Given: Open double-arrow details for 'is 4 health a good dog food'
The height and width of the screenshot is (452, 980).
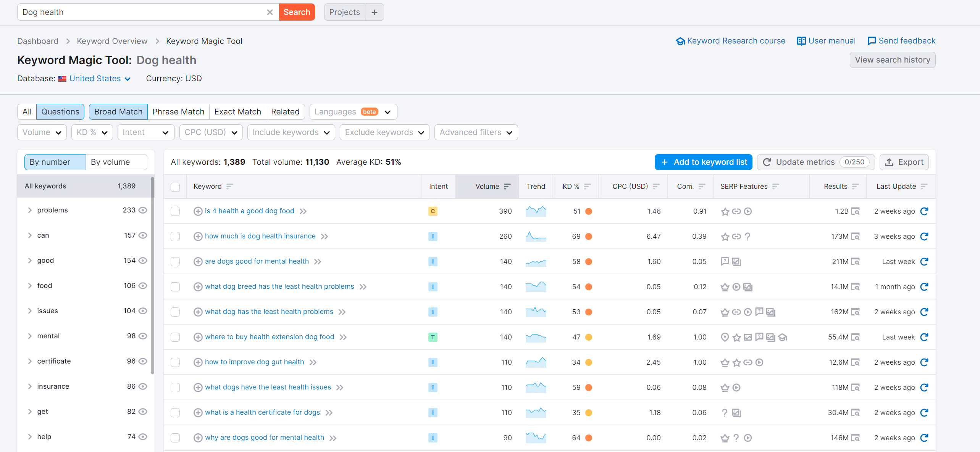Looking at the screenshot, I should [303, 211].
